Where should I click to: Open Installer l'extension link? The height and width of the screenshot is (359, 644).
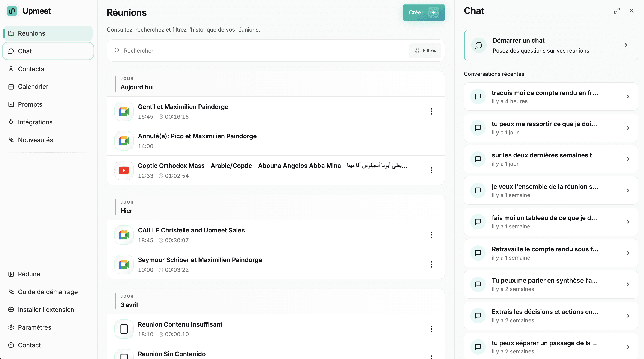[46, 309]
